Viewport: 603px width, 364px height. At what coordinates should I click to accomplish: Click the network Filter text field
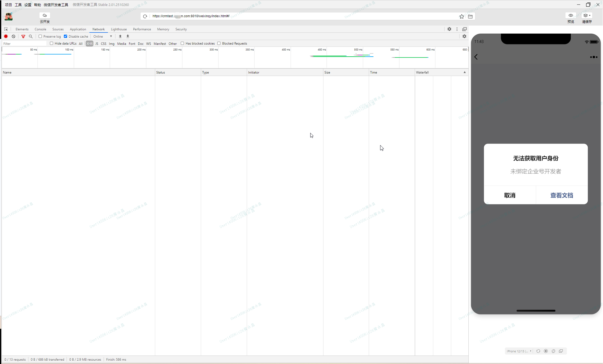[24, 43]
